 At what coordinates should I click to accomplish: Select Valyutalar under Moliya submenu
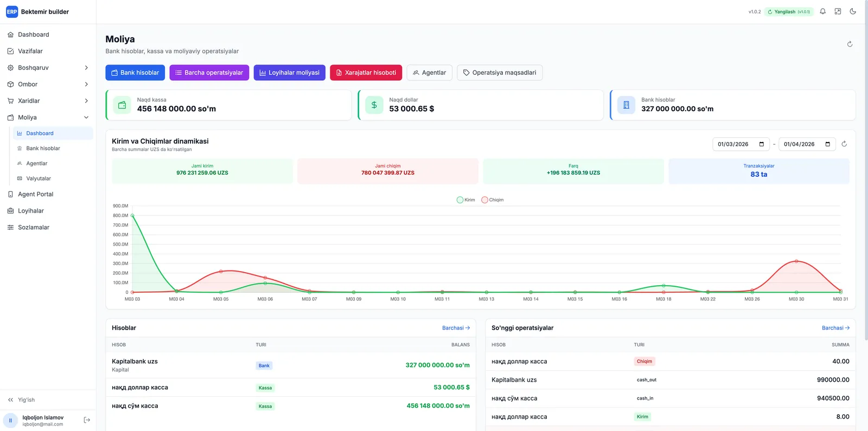pos(53,178)
